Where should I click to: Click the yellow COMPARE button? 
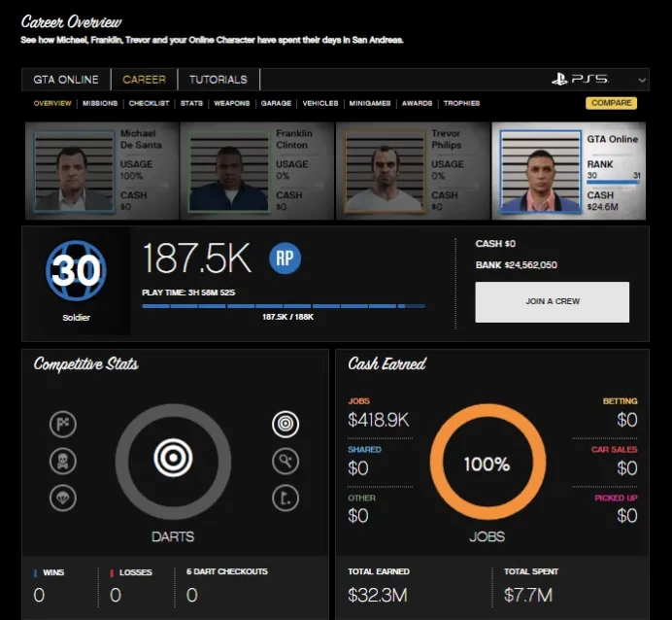[611, 103]
